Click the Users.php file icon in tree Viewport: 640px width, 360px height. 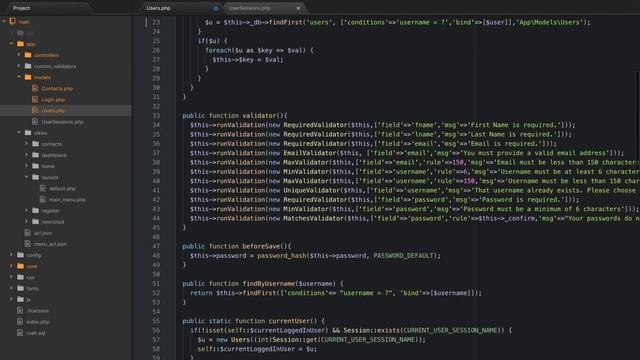(x=35, y=110)
